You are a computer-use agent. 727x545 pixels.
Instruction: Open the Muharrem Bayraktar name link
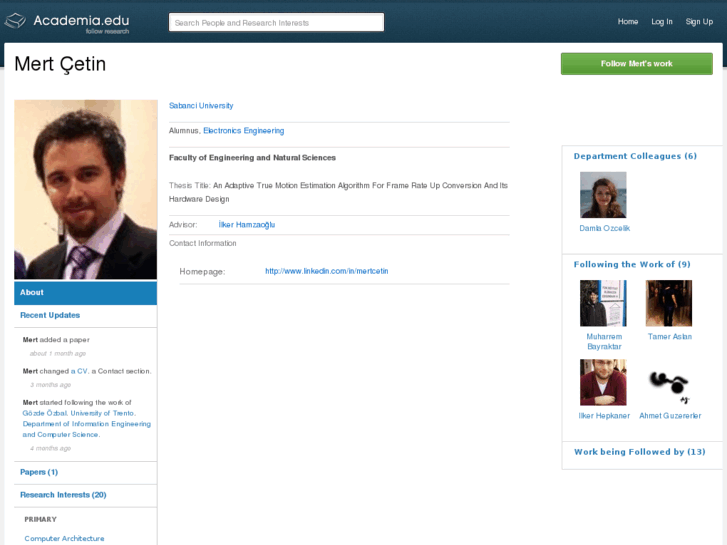pyautogui.click(x=604, y=341)
